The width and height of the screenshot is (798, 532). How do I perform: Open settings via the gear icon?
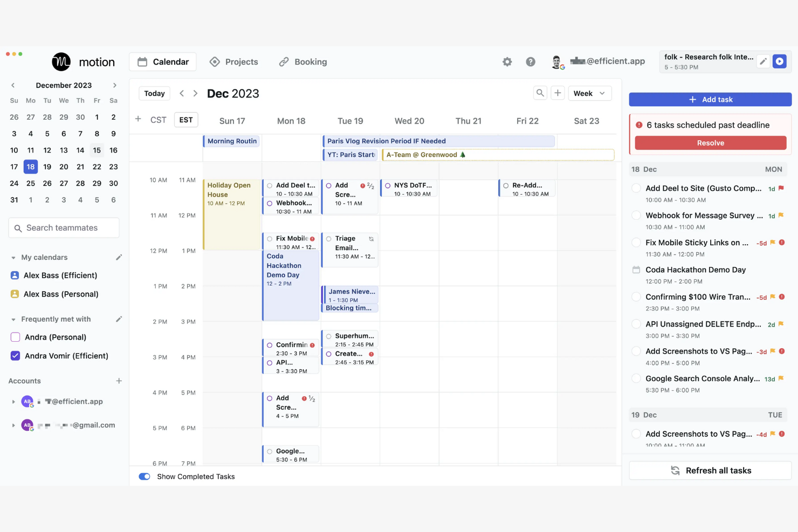507,61
